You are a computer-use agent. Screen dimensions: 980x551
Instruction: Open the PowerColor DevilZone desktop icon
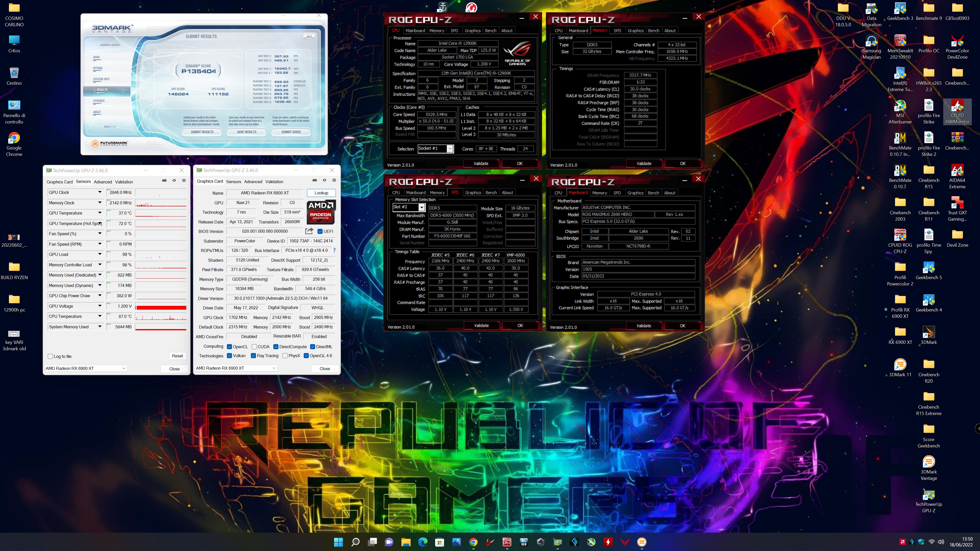pos(957,47)
